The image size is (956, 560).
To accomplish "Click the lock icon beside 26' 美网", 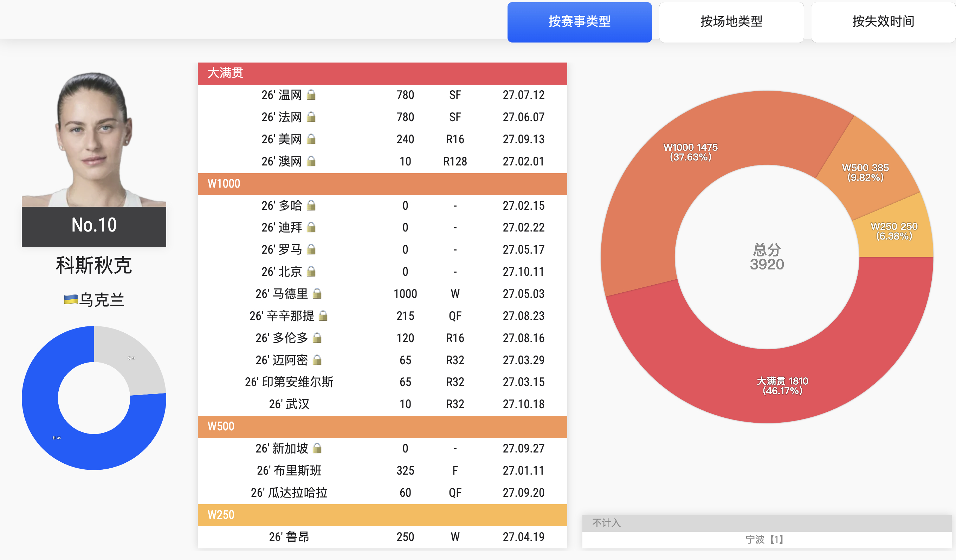I will [x=311, y=139].
